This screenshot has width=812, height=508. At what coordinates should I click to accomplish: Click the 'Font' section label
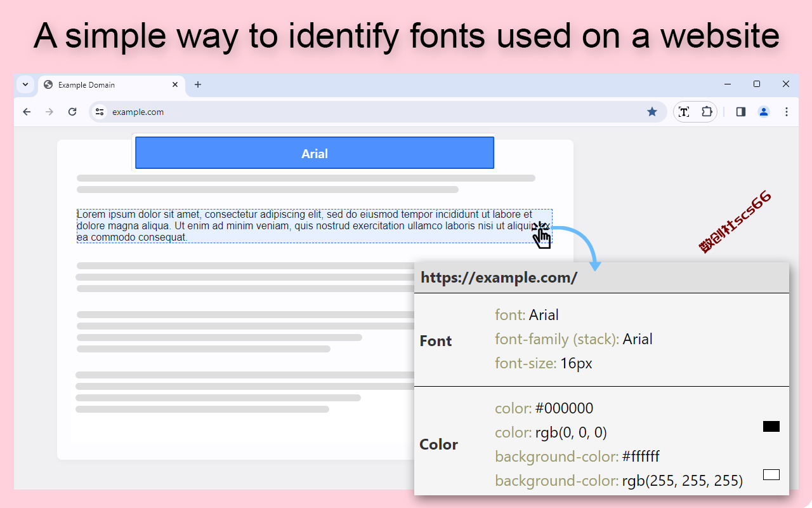pos(436,341)
